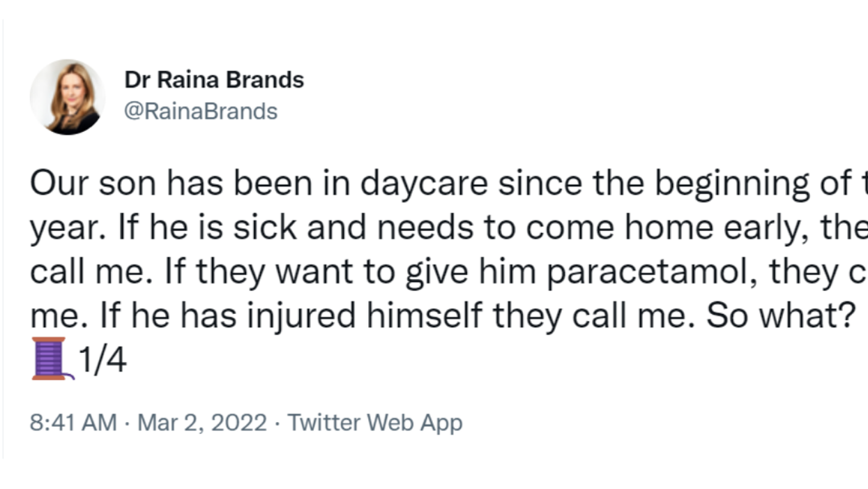The height and width of the screenshot is (489, 868).
Task: Click Dr Raina Brands' profile photo
Action: (x=67, y=96)
